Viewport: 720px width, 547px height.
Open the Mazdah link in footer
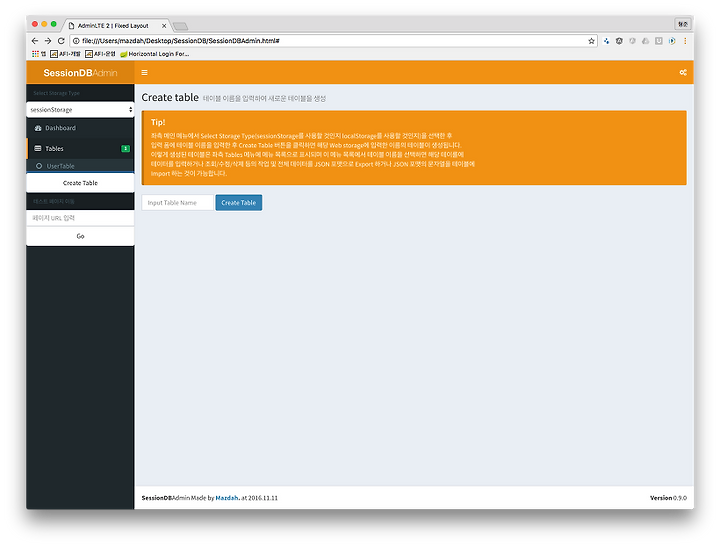227,498
